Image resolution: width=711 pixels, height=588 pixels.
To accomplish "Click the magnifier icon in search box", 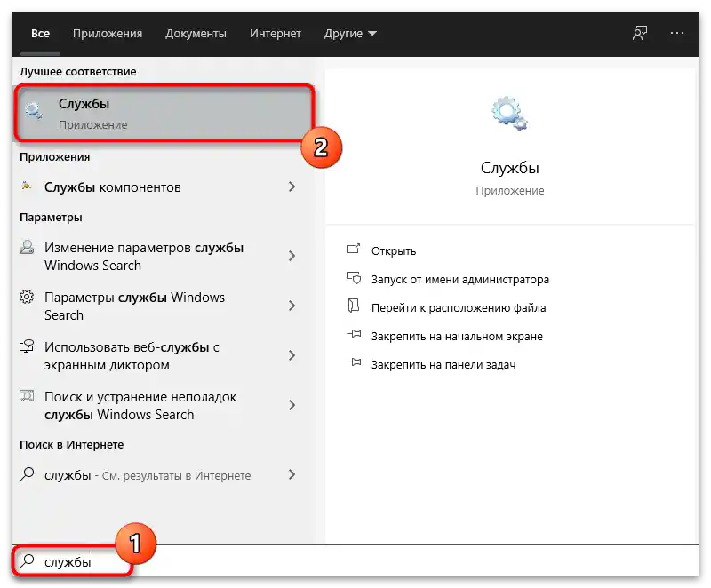I will 28,561.
